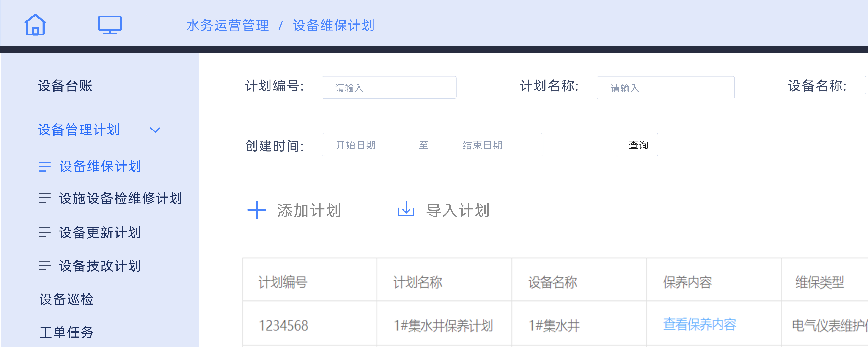
Task: Click the 计划编号 column header
Action: pyautogui.click(x=283, y=282)
